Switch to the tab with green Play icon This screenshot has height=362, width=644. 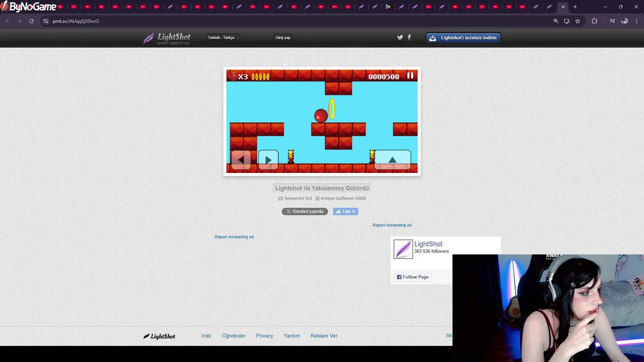[388, 7]
